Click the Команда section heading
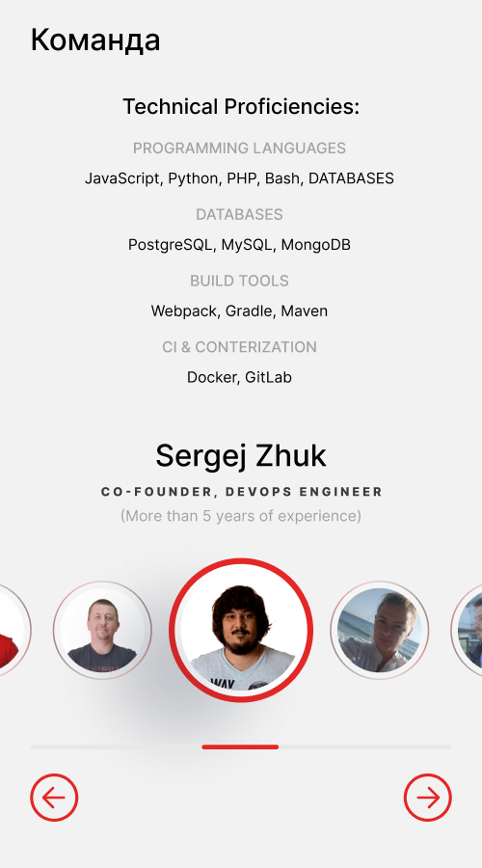The width and height of the screenshot is (482, 868). pyautogui.click(x=95, y=41)
